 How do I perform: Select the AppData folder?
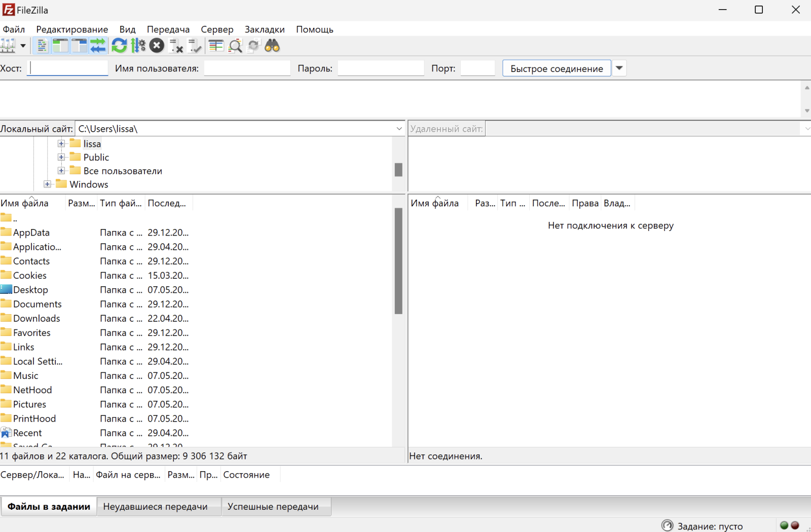pos(25,233)
